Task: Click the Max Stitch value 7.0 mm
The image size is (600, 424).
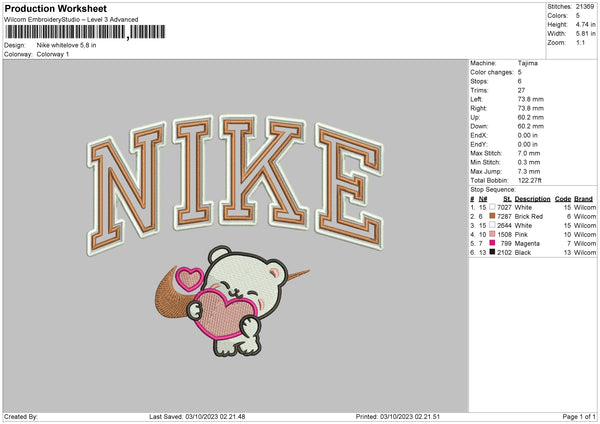Action: coord(529,153)
